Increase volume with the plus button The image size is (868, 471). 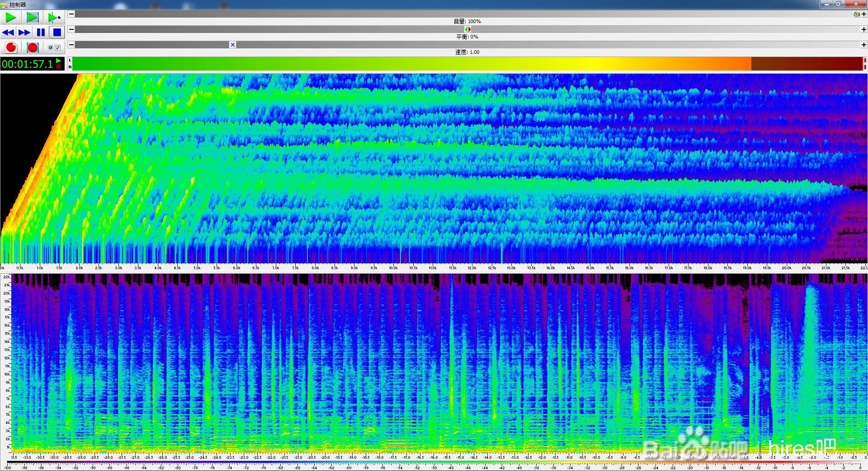(863, 14)
